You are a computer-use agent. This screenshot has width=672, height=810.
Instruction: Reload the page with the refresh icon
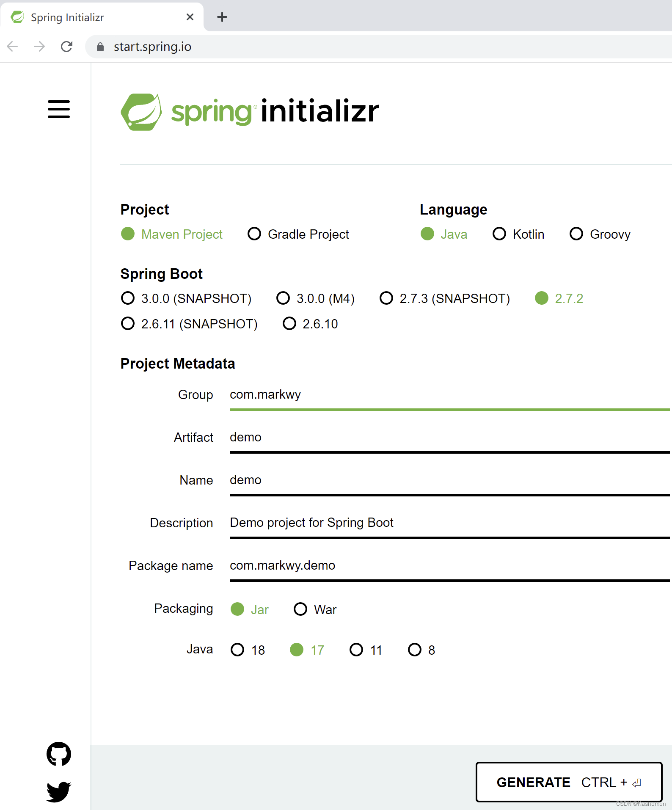(x=67, y=46)
